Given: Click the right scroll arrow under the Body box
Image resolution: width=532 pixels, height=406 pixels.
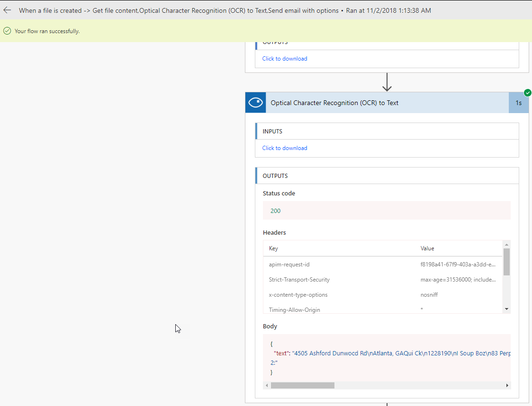Looking at the screenshot, I should tap(507, 385).
